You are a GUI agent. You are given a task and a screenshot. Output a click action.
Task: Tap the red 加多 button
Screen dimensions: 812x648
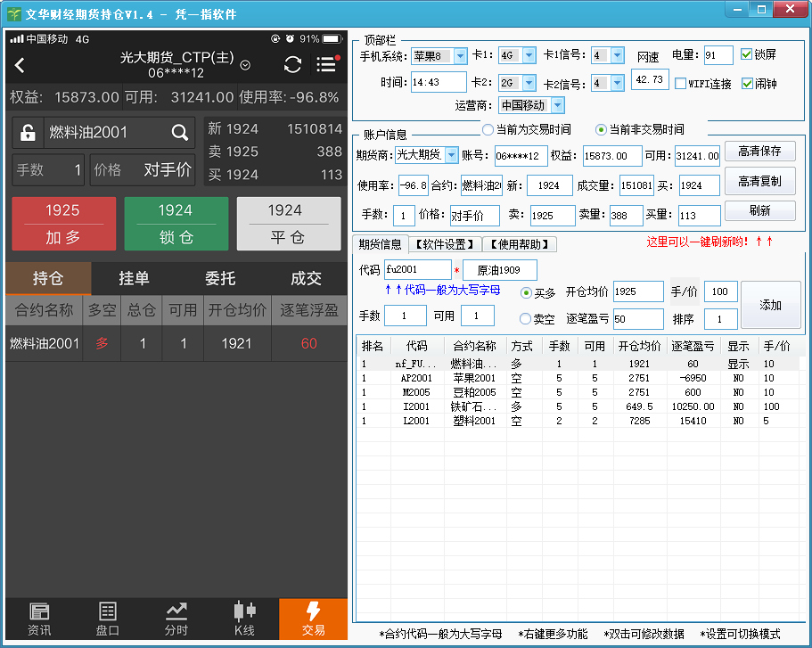pos(63,224)
